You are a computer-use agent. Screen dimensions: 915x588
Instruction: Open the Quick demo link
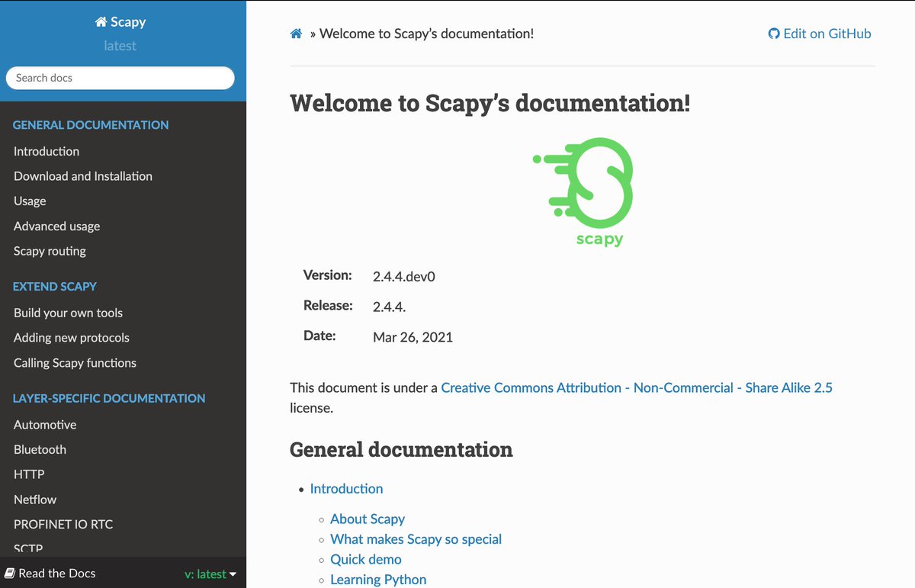pyautogui.click(x=365, y=559)
